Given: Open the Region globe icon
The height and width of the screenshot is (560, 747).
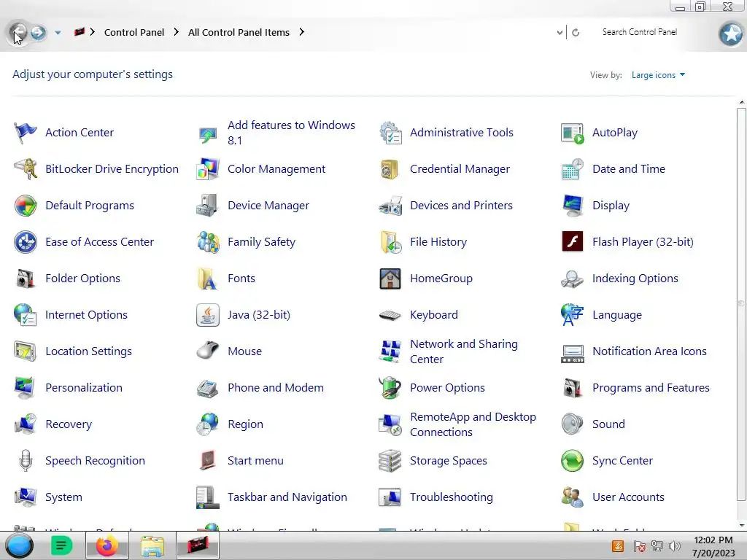Looking at the screenshot, I should (208, 424).
